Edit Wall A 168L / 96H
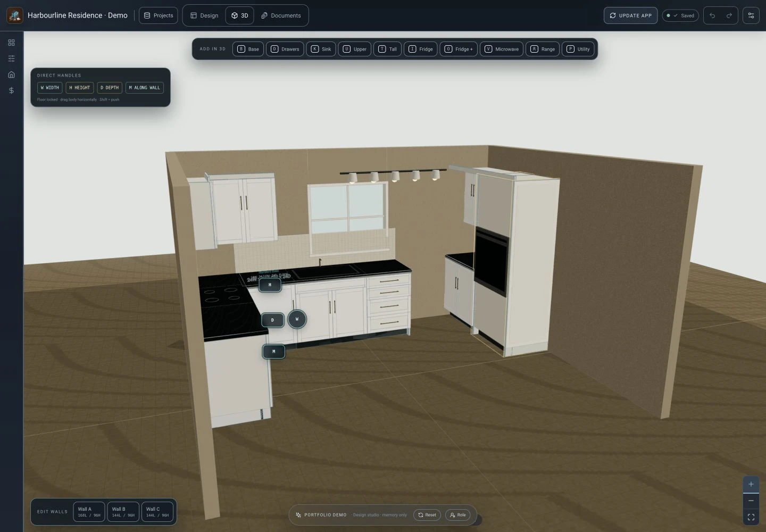The width and height of the screenshot is (766, 532). tap(89, 512)
